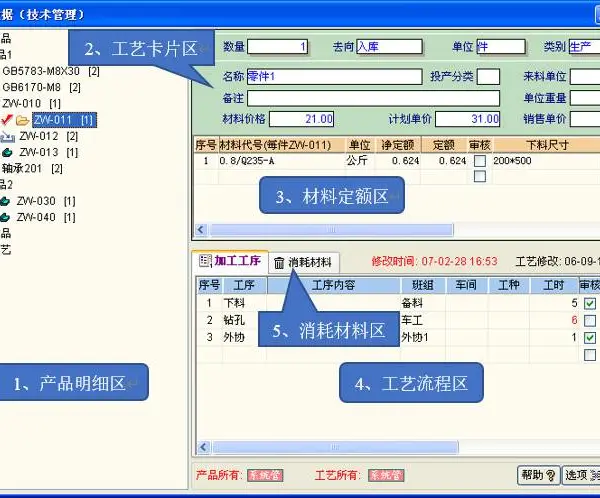The width and height of the screenshot is (600, 498).
Task: Click the 销售单价 field
Action: coord(585,119)
